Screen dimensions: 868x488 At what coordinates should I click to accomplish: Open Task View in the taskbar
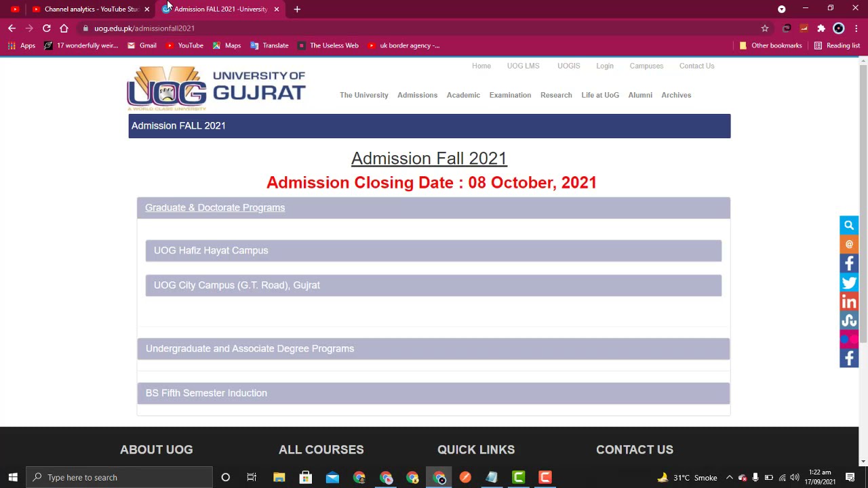point(252,477)
